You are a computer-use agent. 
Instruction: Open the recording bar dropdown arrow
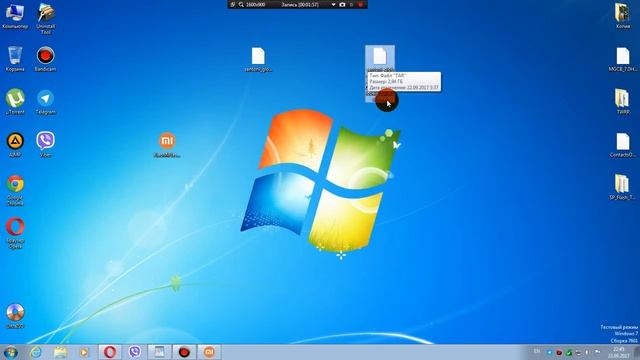[333, 4]
